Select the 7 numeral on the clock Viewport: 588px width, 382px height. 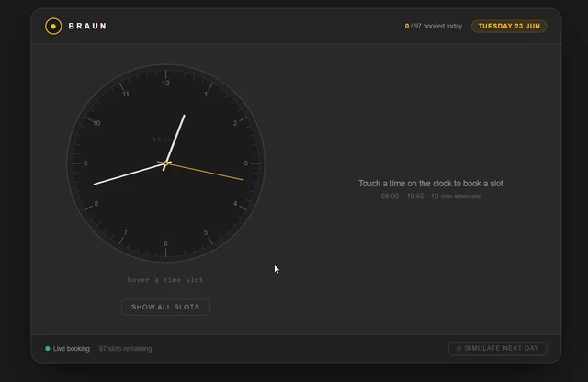click(126, 232)
